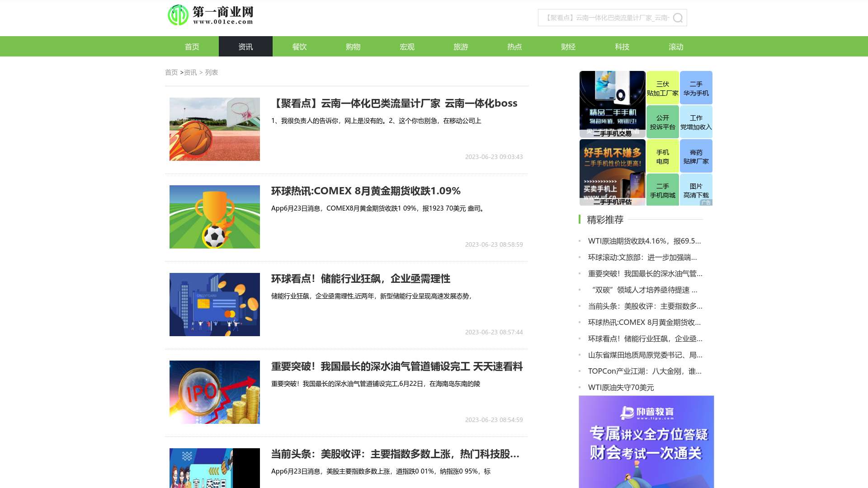Click the 手机电商 ad tile

click(663, 156)
